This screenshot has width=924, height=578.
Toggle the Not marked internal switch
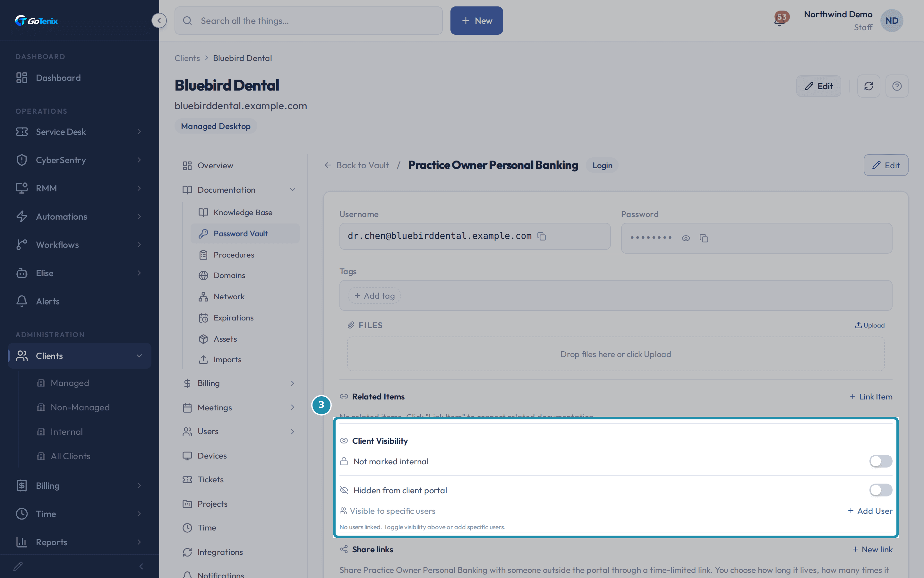pos(880,461)
